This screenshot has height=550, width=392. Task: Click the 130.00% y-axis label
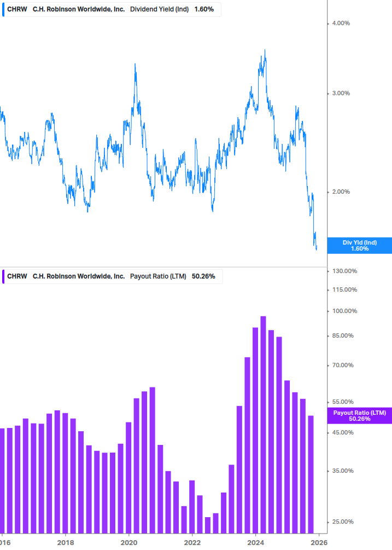tap(344, 271)
